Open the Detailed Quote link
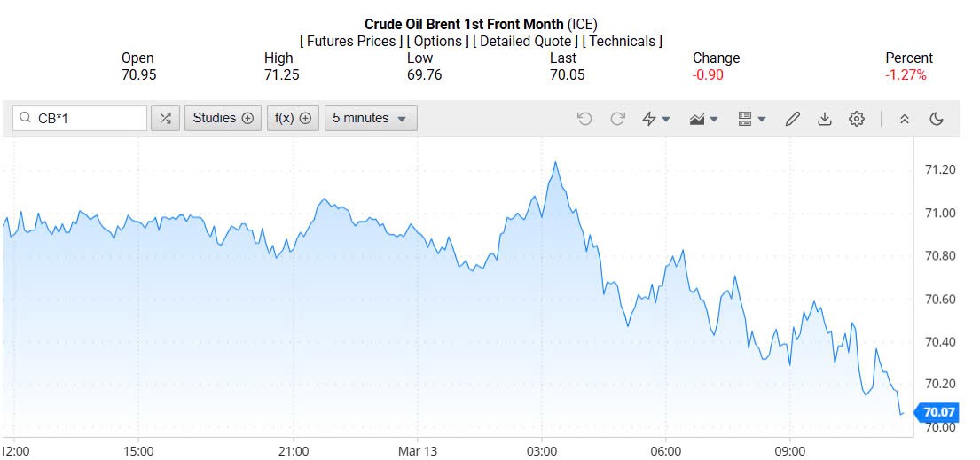 tap(526, 42)
